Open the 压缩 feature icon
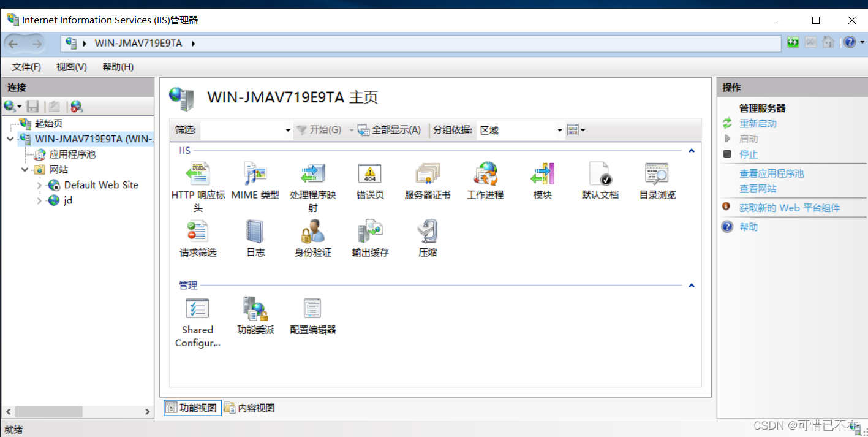868x437 pixels. pos(428,232)
